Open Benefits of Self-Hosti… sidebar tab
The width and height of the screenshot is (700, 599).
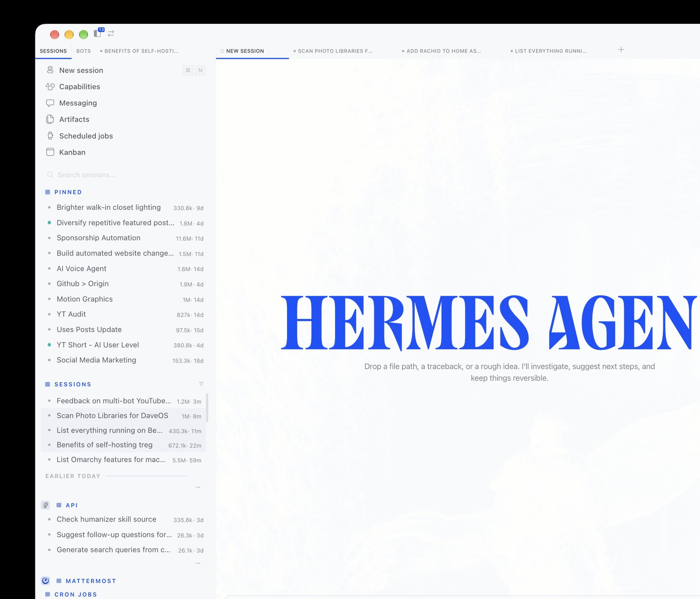[x=139, y=51]
